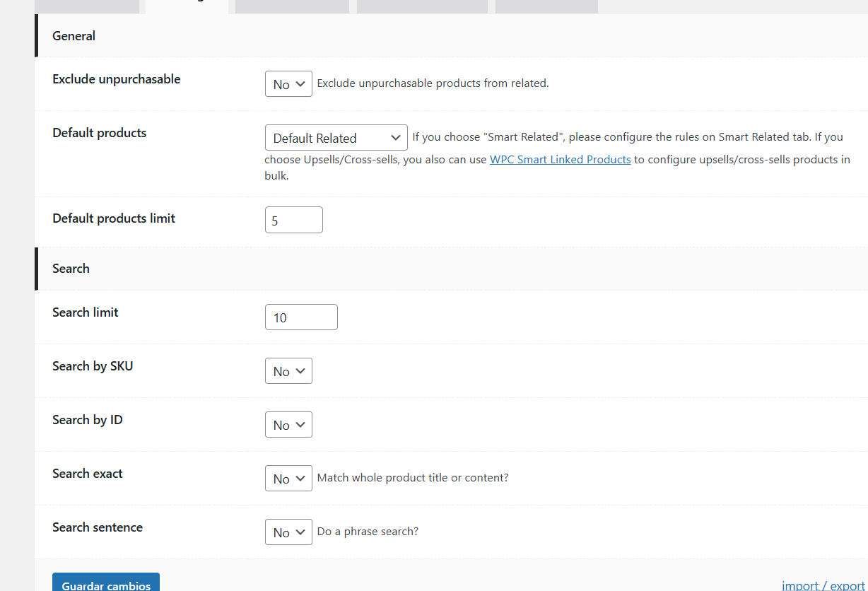Open the WPC Smart Linked Products link
Image resolution: width=868 pixels, height=591 pixels.
(560, 160)
